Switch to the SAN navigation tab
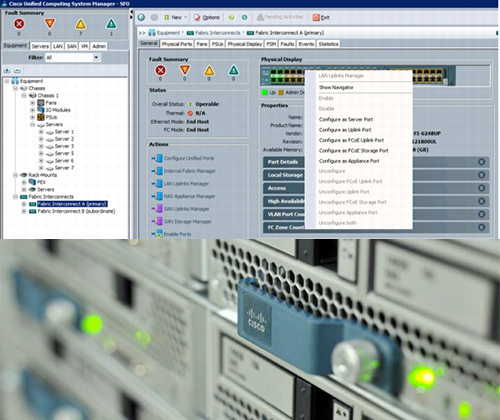Image resolution: width=500 pixels, height=420 pixels. click(71, 46)
